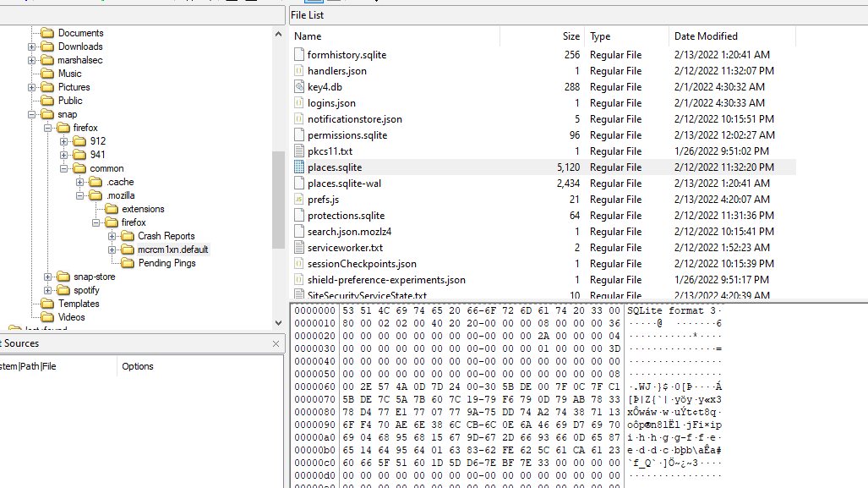This screenshot has height=488, width=868.
Task: Click the Pending Pings folder icon
Action: pos(128,263)
